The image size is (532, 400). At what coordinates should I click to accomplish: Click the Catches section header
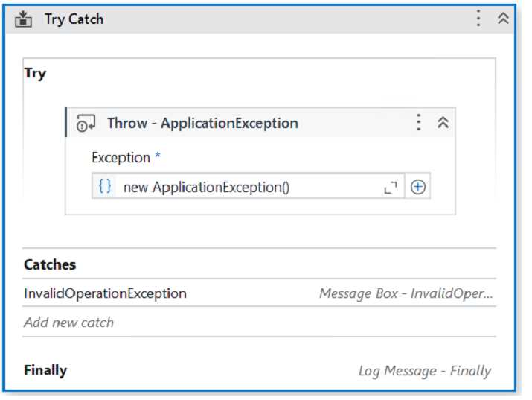pos(50,264)
